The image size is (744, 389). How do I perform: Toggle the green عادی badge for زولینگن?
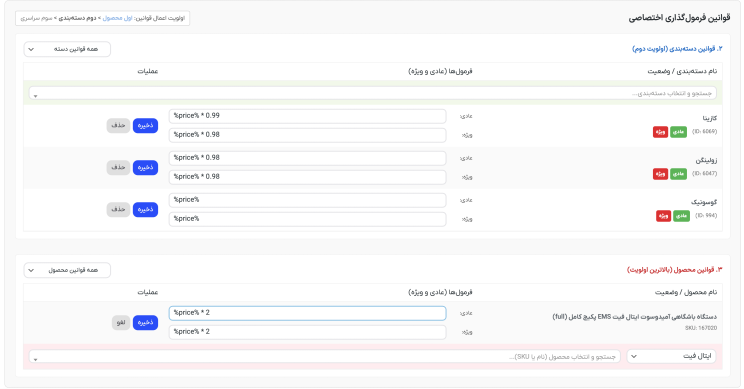click(679, 174)
